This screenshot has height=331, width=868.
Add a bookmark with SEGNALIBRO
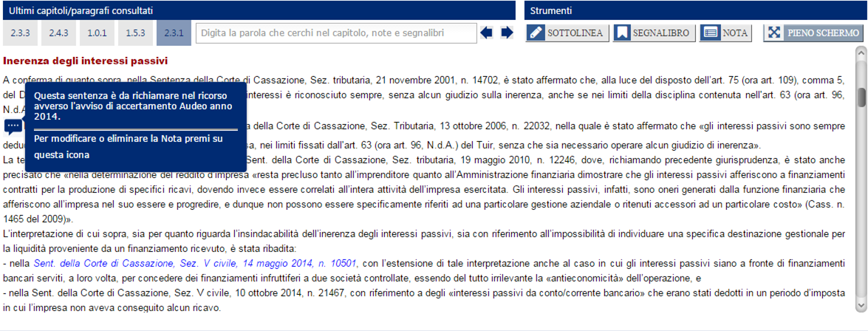653,33
